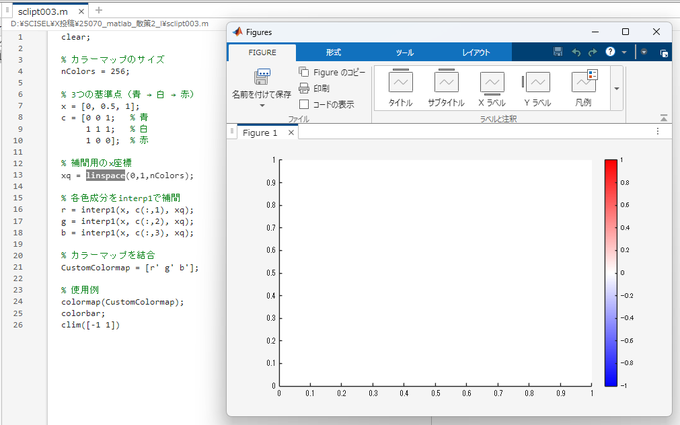Image resolution: width=680 pixels, height=425 pixels.
Task: Click the redo arrow in Figures toolbar
Action: pyautogui.click(x=592, y=52)
